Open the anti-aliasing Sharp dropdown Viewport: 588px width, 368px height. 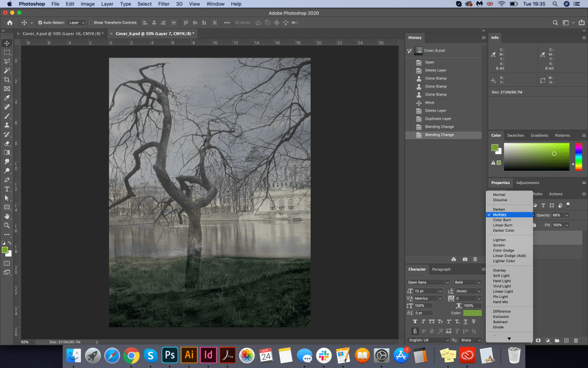(471, 340)
